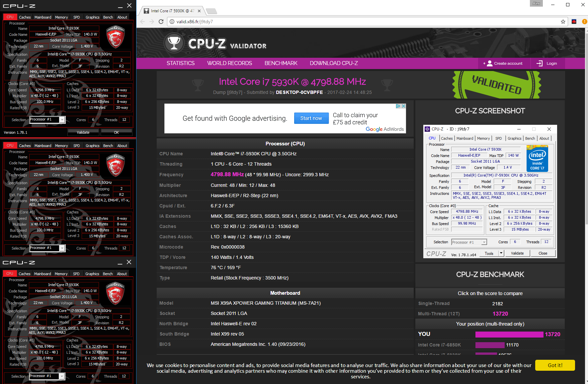Click the Login arrow icon
The height and width of the screenshot is (384, 588).
(x=540, y=63)
